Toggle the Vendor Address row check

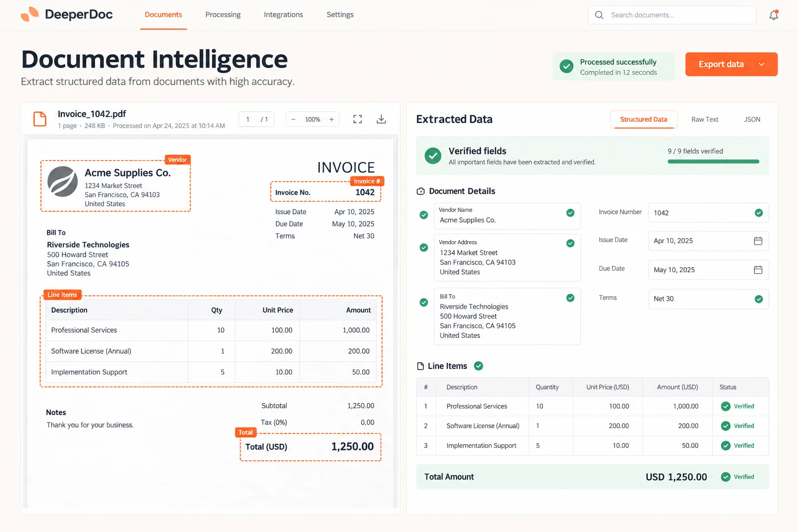click(x=424, y=248)
